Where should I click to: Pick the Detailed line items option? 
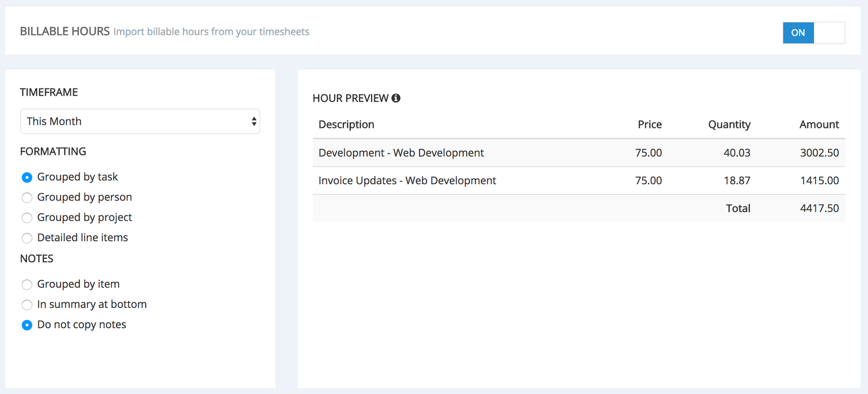tap(27, 238)
